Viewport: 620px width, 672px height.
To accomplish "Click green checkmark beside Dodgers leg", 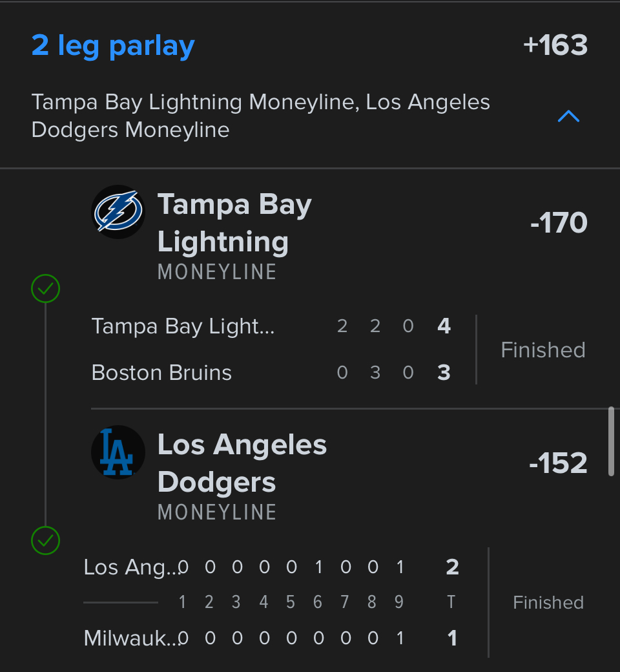I will click(x=45, y=540).
